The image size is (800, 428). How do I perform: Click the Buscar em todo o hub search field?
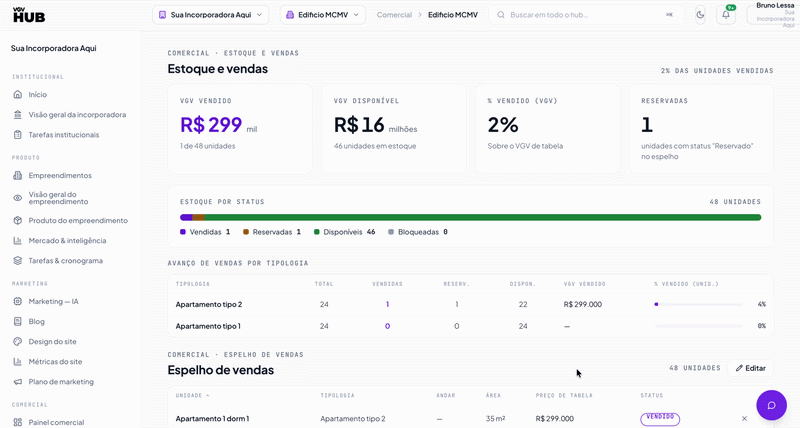click(x=587, y=15)
